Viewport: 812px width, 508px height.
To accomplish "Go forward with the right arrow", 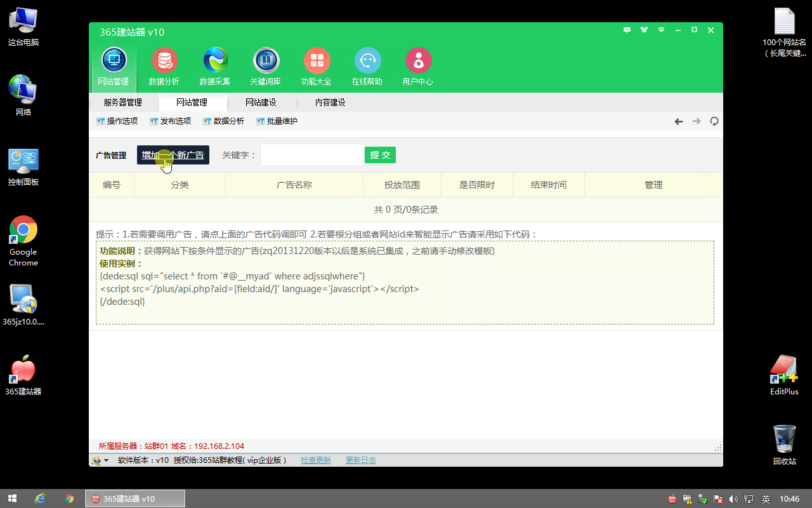I will 697,121.
